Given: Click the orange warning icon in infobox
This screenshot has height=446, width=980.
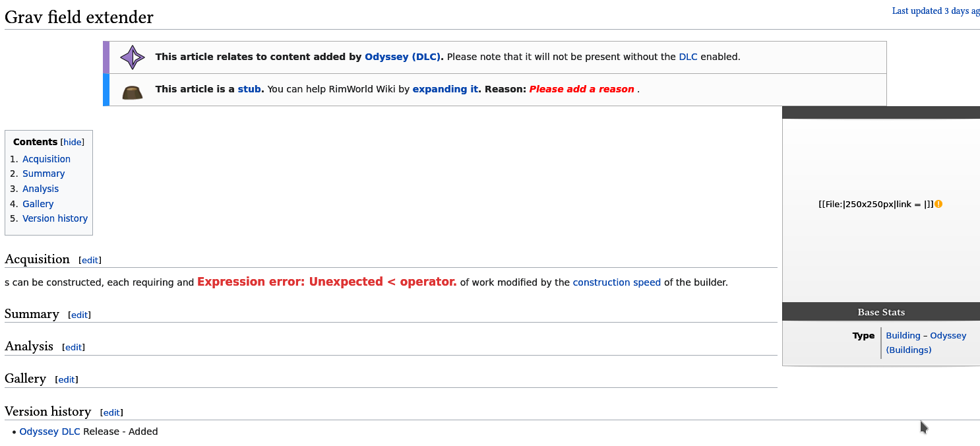Looking at the screenshot, I should pyautogui.click(x=938, y=204).
